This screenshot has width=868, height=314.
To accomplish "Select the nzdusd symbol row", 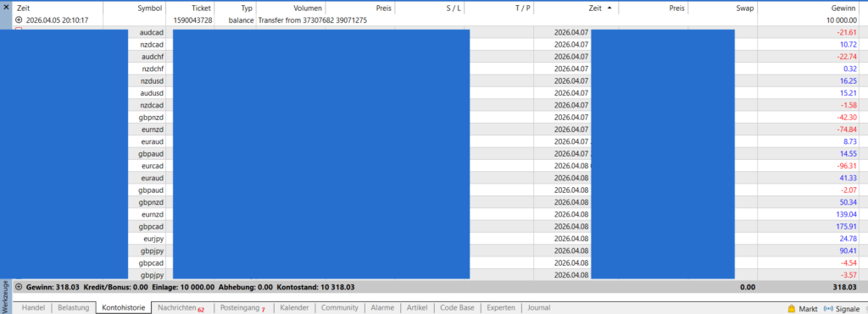I will (152, 80).
